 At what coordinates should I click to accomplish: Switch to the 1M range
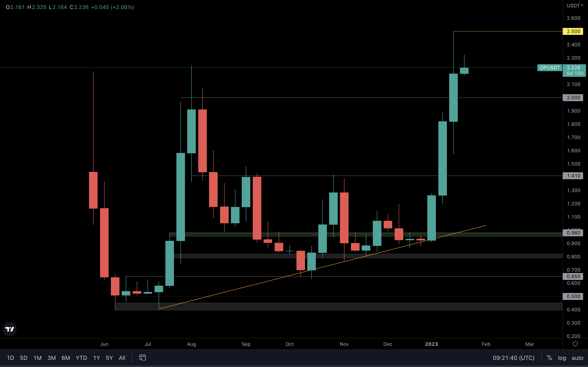[x=38, y=358]
